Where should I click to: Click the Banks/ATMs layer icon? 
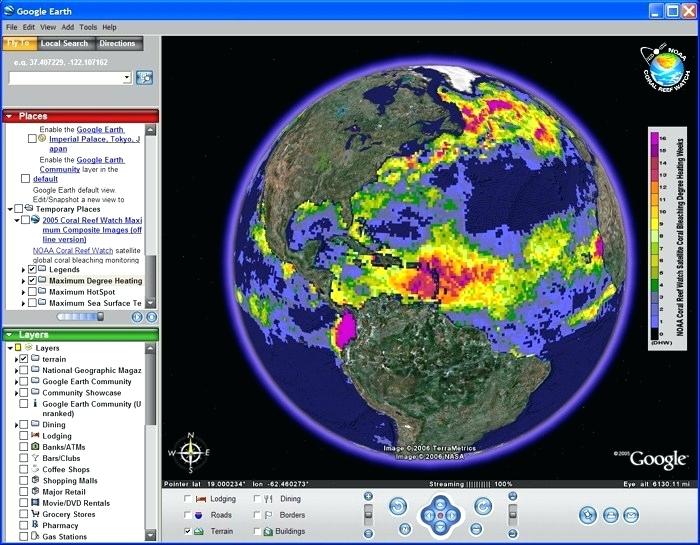(35, 446)
